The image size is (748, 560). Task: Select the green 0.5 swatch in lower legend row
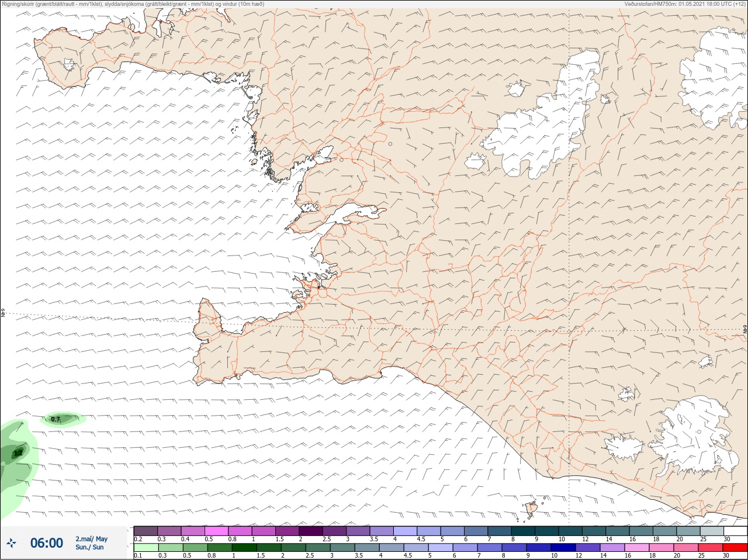pos(195,548)
